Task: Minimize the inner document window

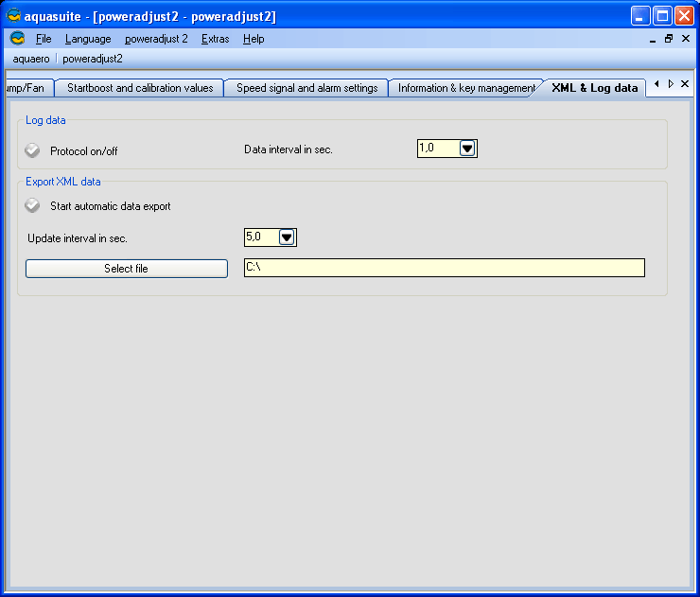Action: tap(653, 40)
